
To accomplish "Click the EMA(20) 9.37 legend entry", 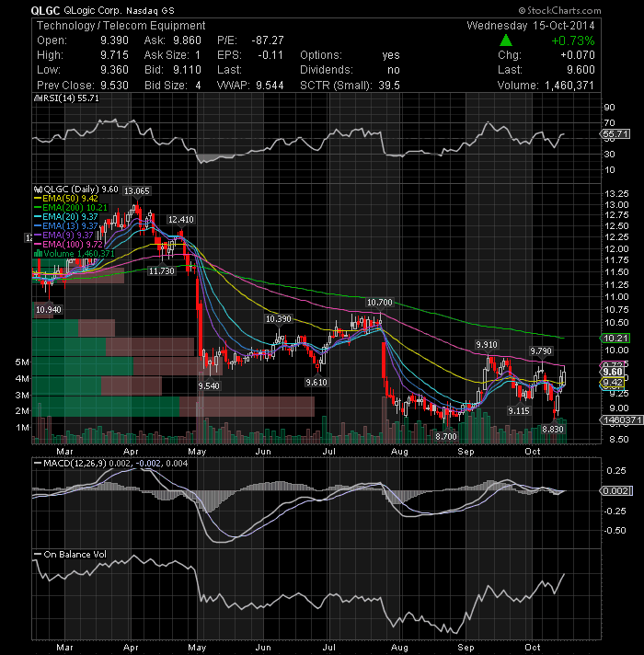I will tap(70, 217).
